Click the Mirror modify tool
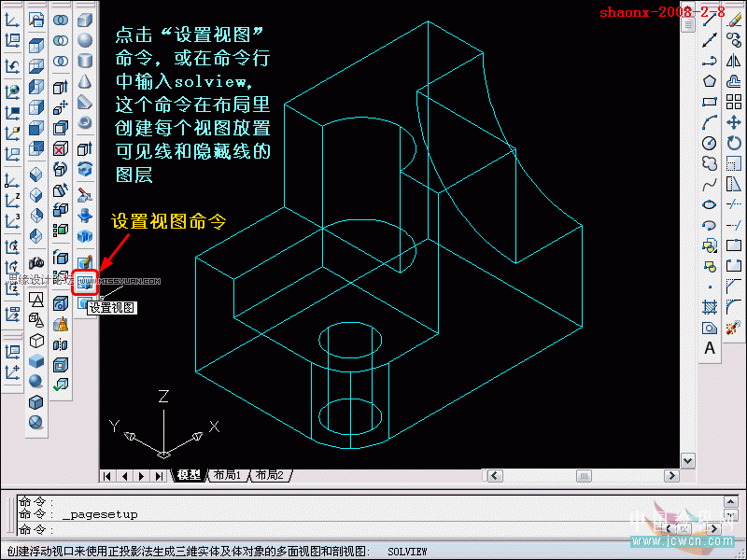This screenshot has height=560, width=747. coord(734,61)
